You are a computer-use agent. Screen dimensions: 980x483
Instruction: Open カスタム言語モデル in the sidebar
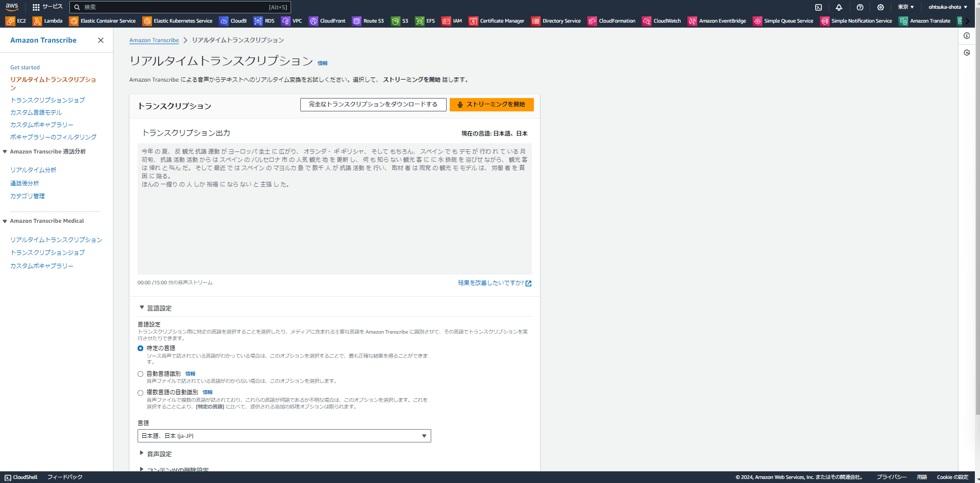coord(36,112)
